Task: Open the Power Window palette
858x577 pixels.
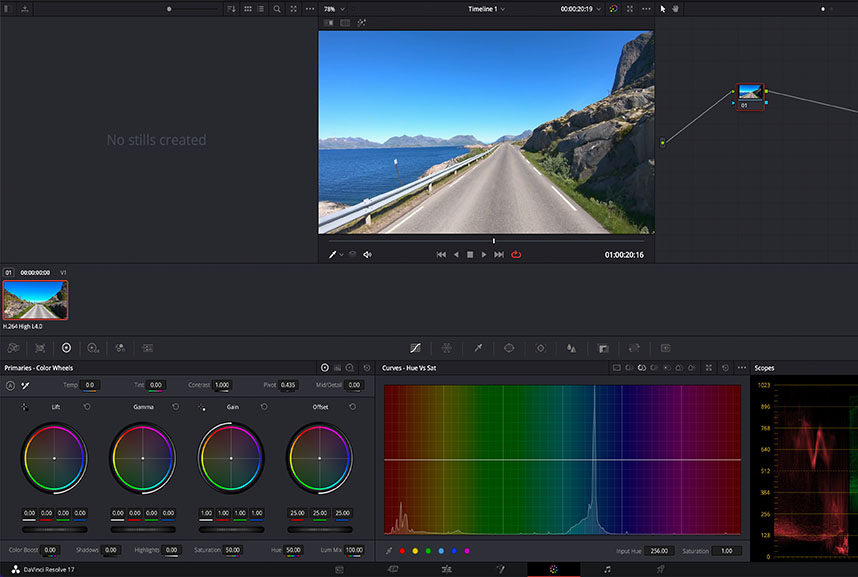Action: coord(509,348)
